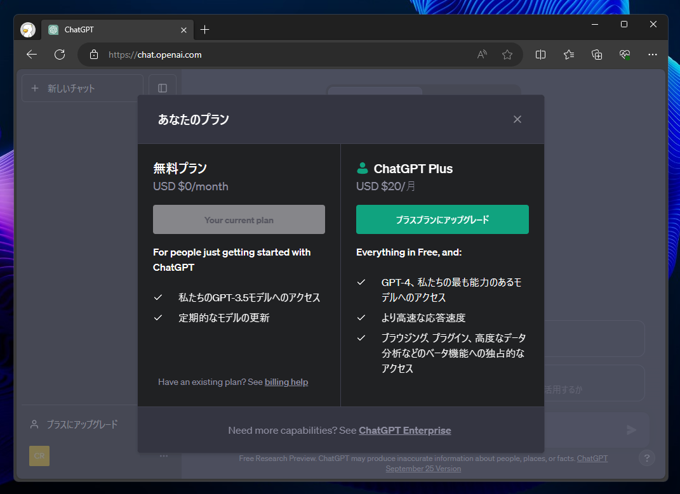Go back with browser back arrow
The image size is (680, 494).
point(32,55)
